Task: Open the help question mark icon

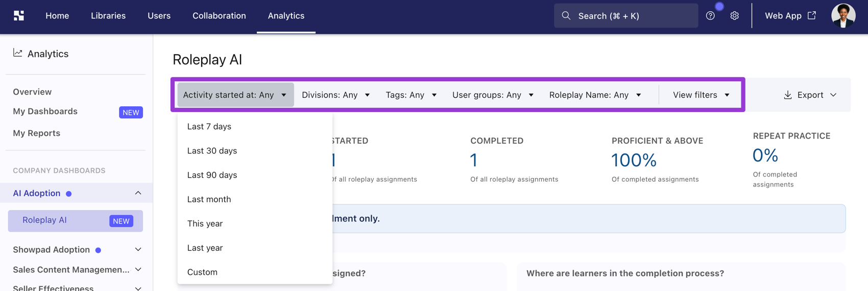Action: pos(710,16)
